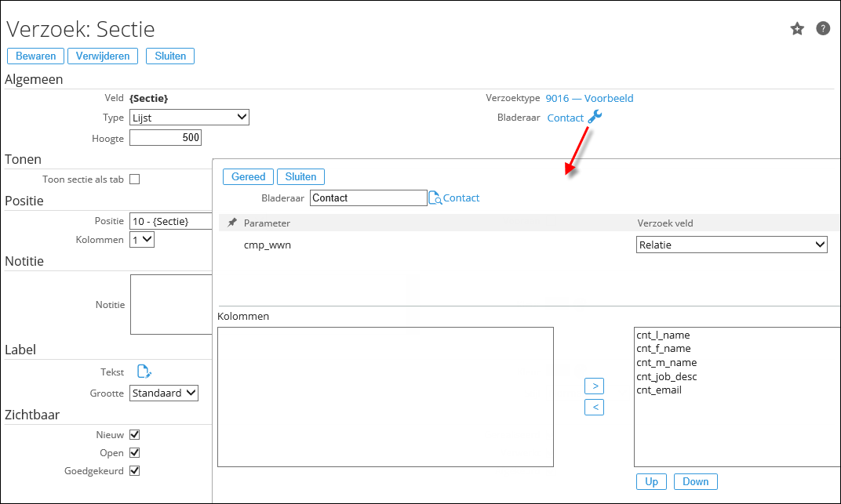Toggle 'Toon sectie als tab' checkbox
841x504 pixels.
tap(134, 179)
